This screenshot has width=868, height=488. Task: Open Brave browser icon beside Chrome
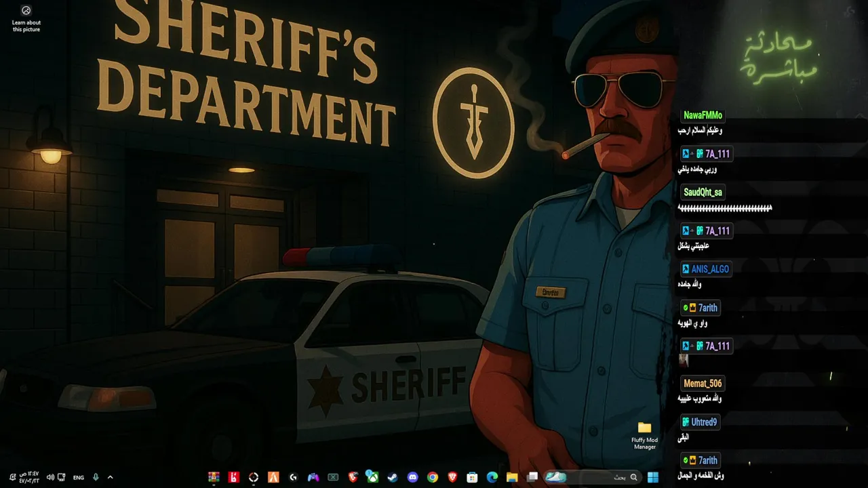(452, 477)
